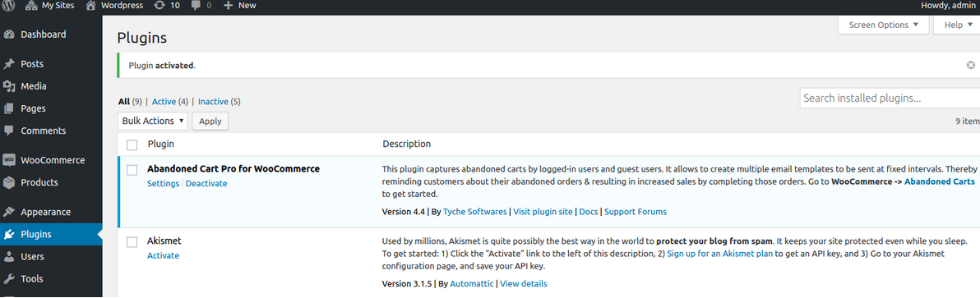Open the Docs link
This screenshot has height=298, width=980.
(x=588, y=212)
